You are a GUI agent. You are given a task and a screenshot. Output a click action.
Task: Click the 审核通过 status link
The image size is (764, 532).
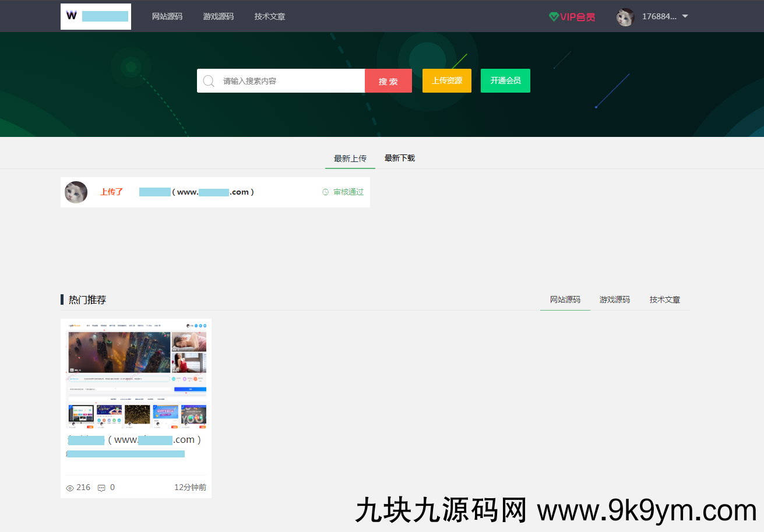click(x=347, y=191)
